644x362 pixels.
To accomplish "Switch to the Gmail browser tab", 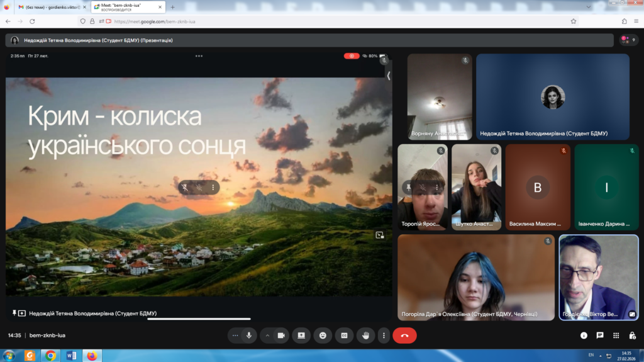I will click(x=50, y=7).
